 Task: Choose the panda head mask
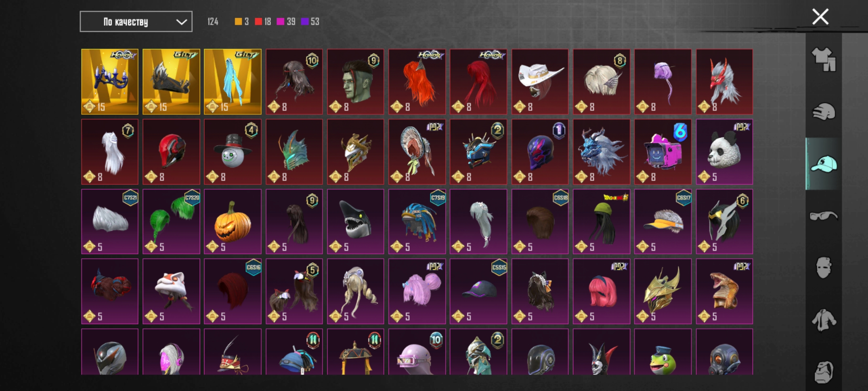pyautogui.click(x=724, y=152)
